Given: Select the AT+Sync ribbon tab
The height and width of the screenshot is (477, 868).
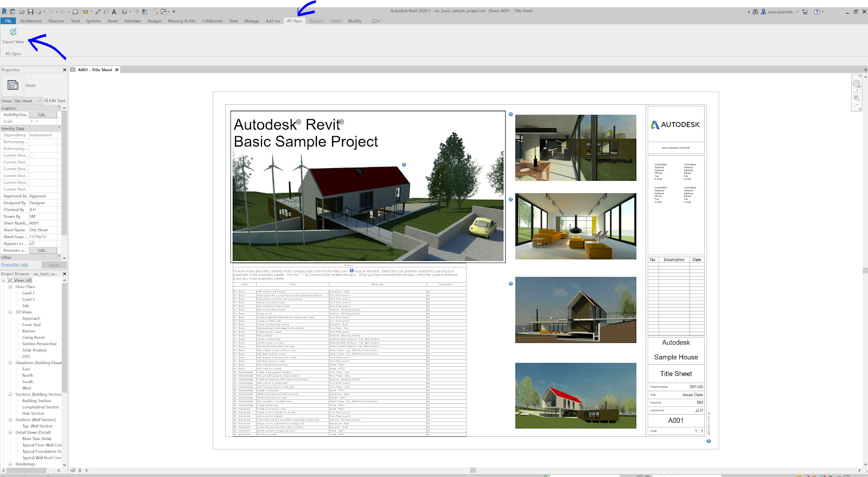Looking at the screenshot, I should click(x=295, y=21).
